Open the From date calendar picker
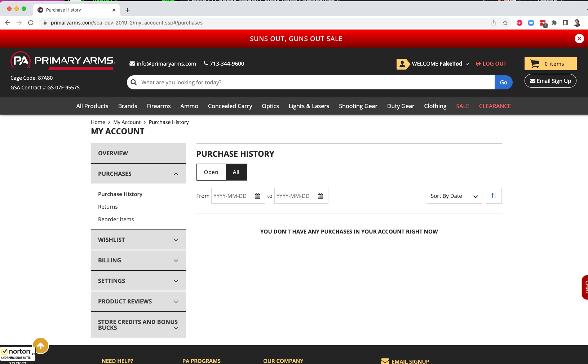Screen dimensions: 588x364 [x=257, y=196]
